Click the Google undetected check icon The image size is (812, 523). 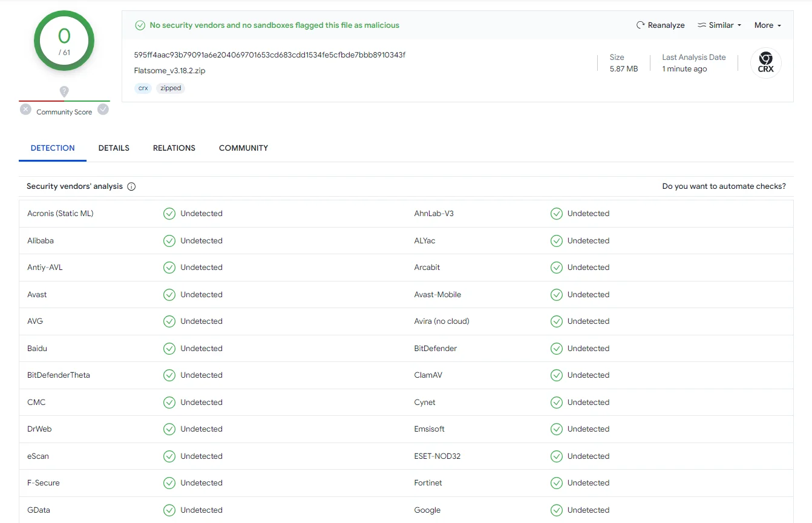[557, 510]
